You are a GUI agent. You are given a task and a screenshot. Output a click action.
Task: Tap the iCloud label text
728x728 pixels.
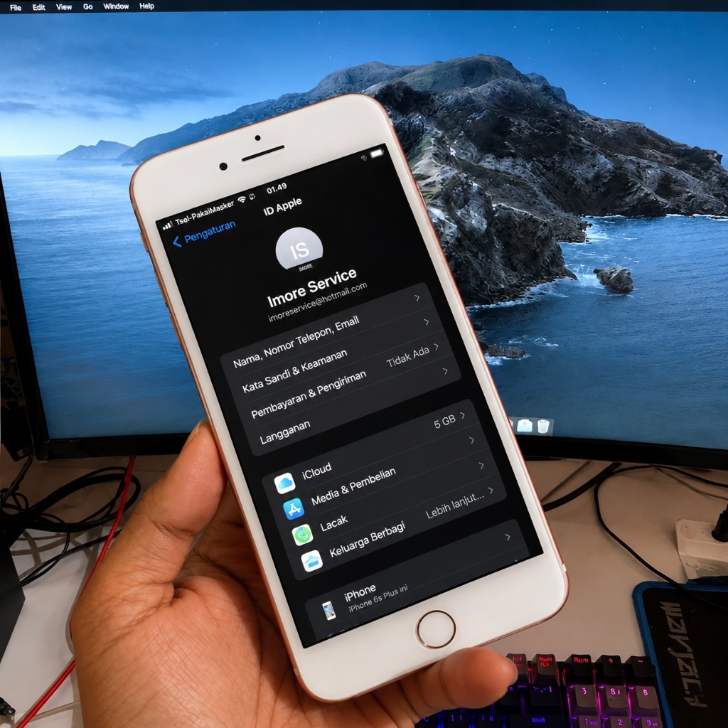coord(316,471)
